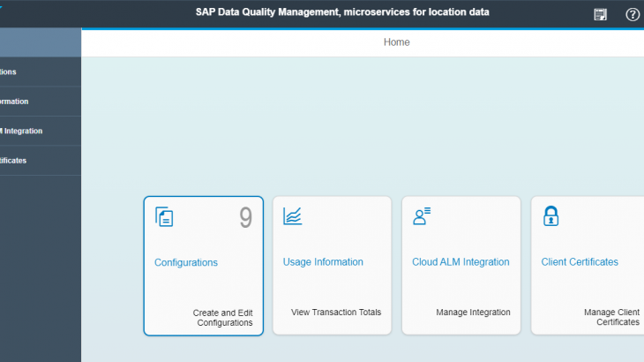Click the Client Certificates lock icon

pyautogui.click(x=550, y=216)
